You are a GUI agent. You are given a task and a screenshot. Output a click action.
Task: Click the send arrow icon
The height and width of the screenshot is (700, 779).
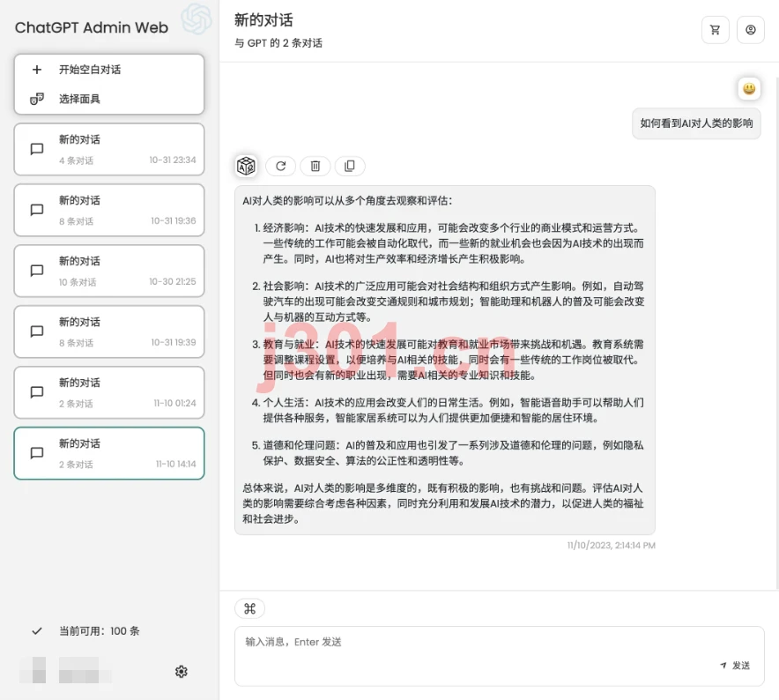723,666
